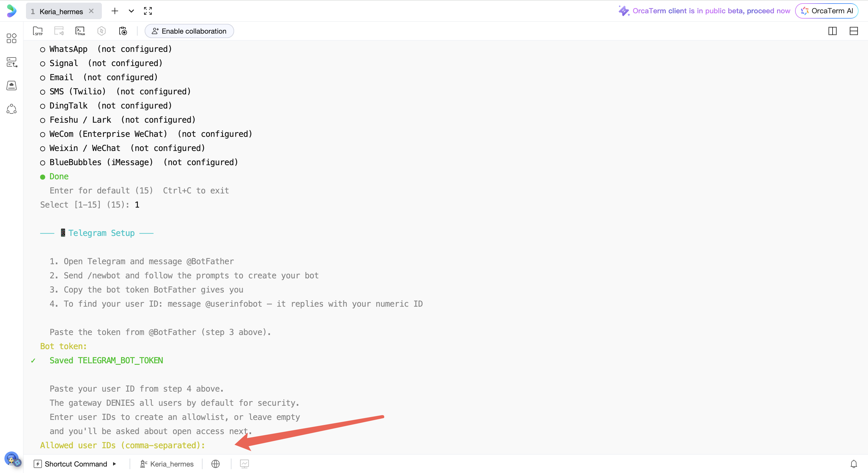Select the green Done radio option
The height and width of the screenshot is (473, 868).
(x=43, y=177)
